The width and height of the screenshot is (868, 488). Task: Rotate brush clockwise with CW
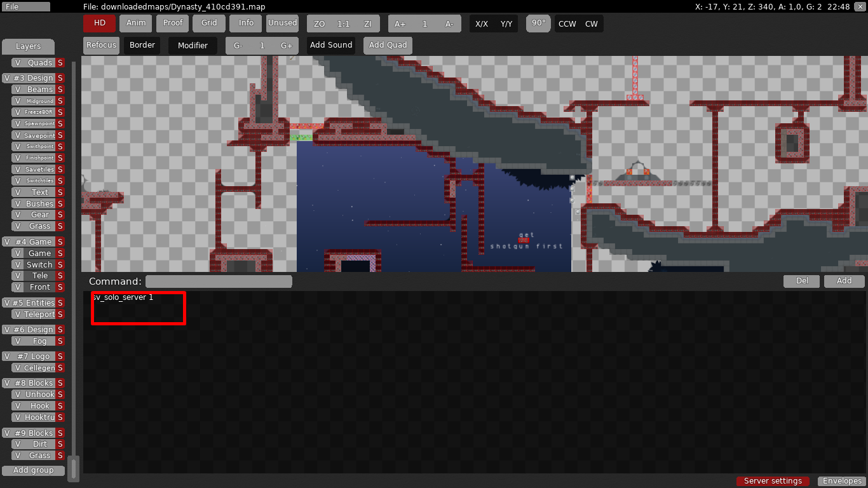pyautogui.click(x=592, y=24)
